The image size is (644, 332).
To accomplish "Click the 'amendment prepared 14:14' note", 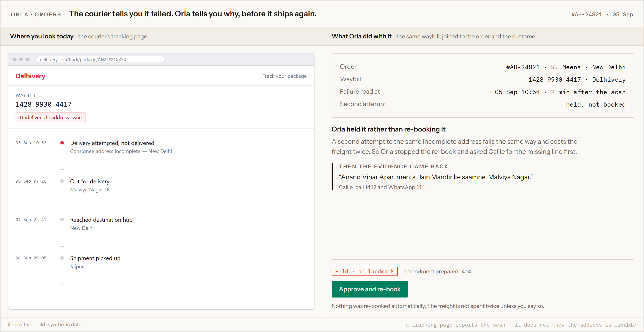I will pyautogui.click(x=437, y=272).
